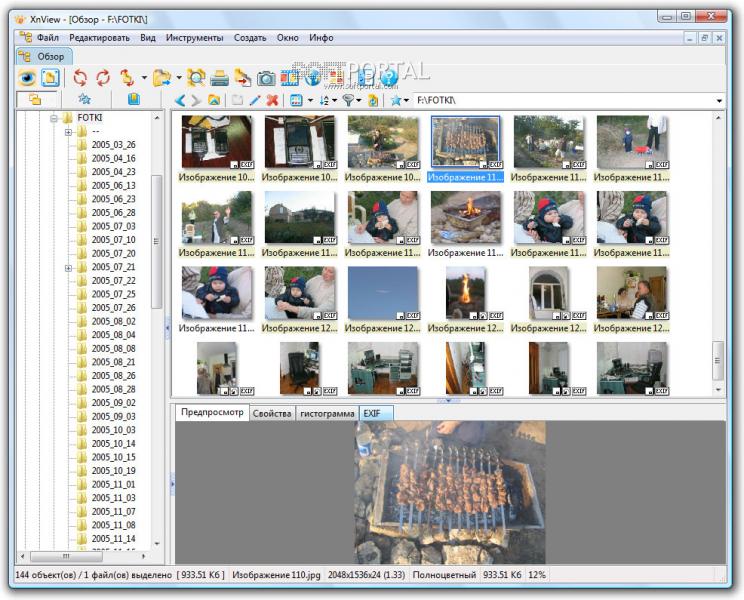Delete selected file with red X icon
Viewport: 744px width, 600px height.
coord(272,100)
